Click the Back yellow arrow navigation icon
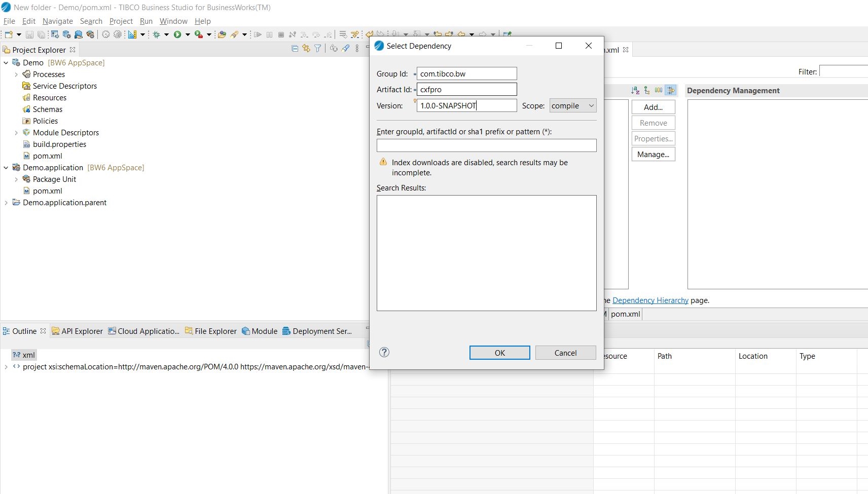The image size is (868, 494). [461, 34]
